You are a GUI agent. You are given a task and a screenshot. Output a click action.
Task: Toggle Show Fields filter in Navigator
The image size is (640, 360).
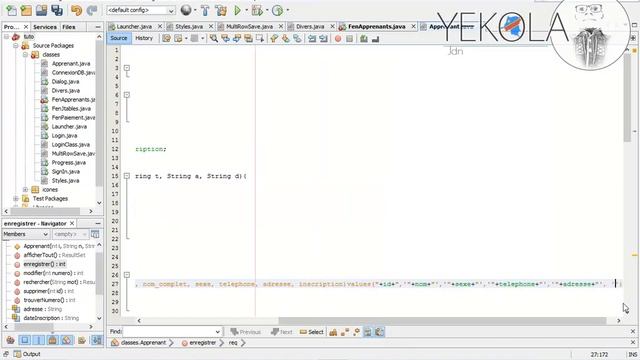[25, 340]
